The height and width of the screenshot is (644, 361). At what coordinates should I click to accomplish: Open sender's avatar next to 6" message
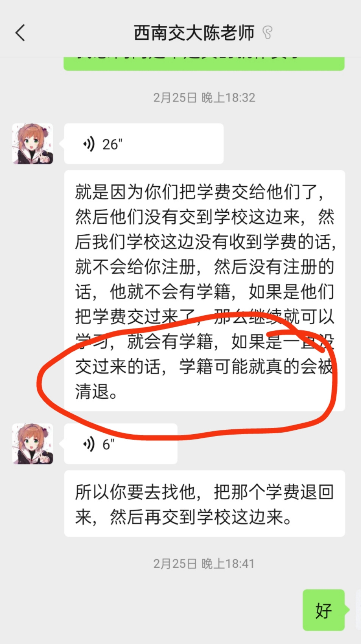coord(33,444)
